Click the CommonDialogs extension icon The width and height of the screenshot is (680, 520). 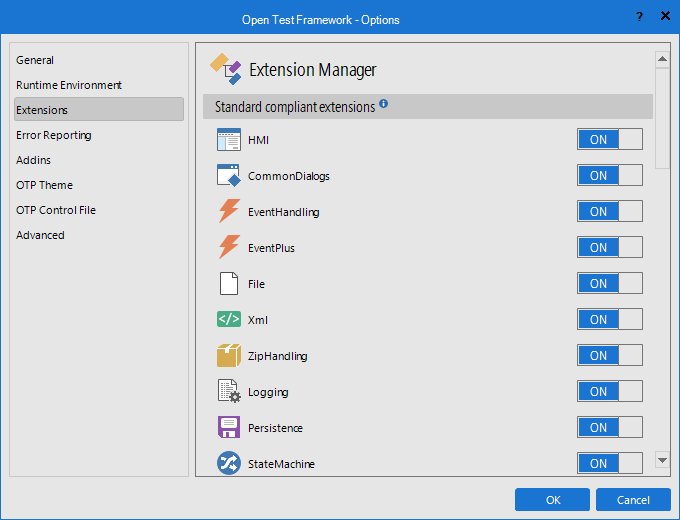coord(229,176)
